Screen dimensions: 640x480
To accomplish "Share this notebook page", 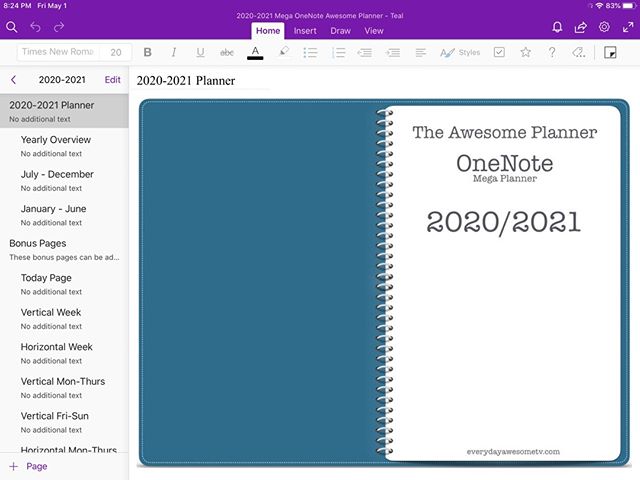I will (580, 27).
